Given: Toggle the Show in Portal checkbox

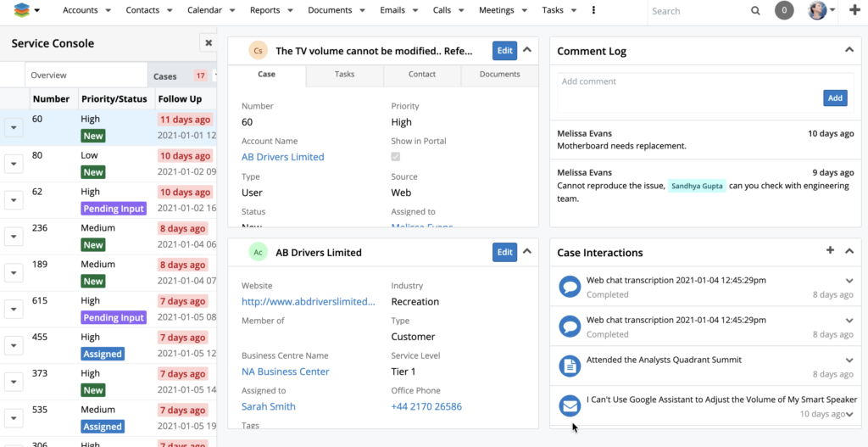Looking at the screenshot, I should pos(396,157).
